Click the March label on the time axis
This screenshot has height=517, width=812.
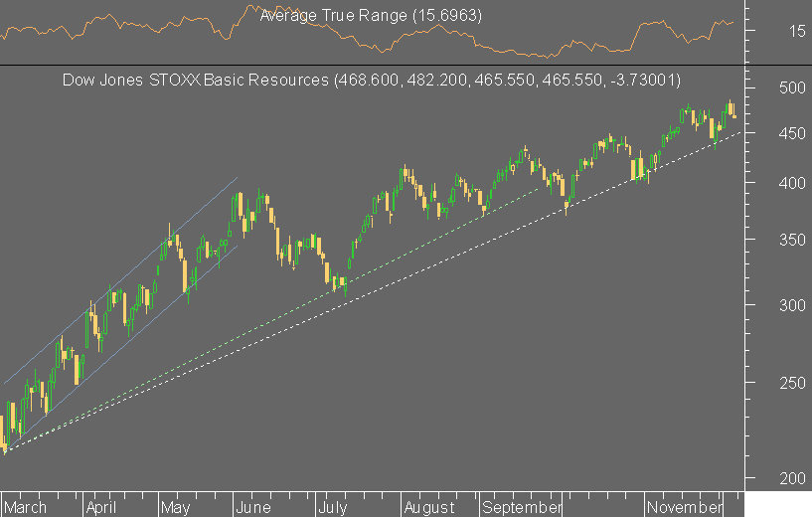25,507
